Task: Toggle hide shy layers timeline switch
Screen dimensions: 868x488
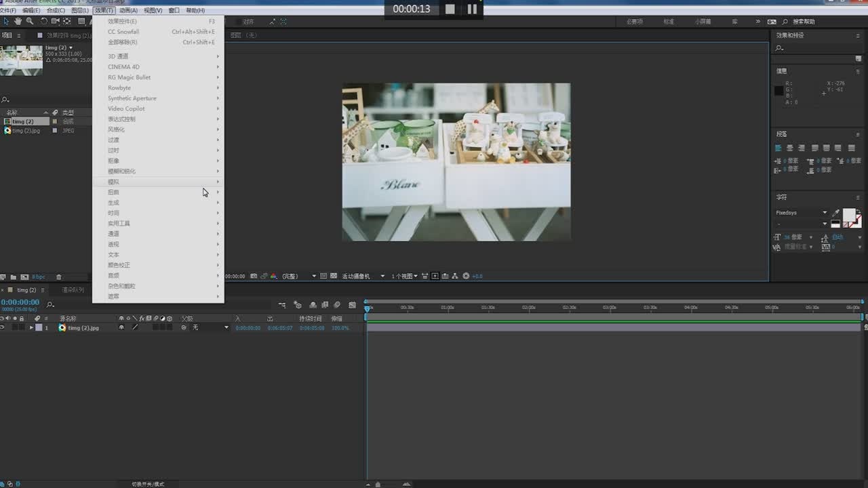Action: [x=313, y=305]
